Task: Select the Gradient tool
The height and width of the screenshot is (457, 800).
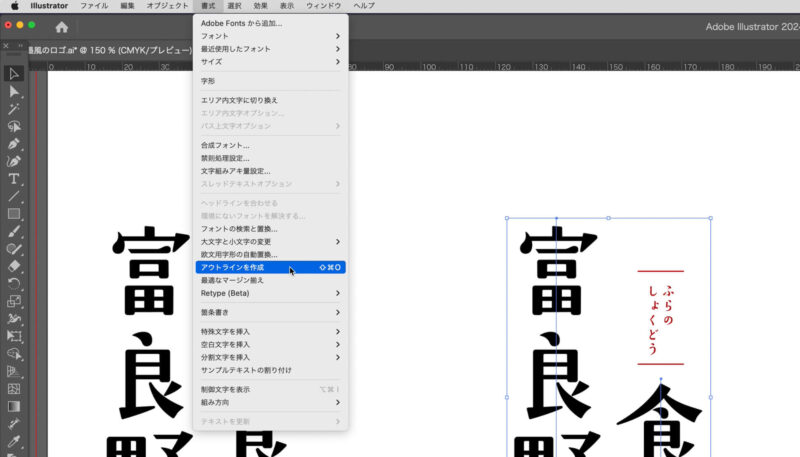Action: [14, 406]
